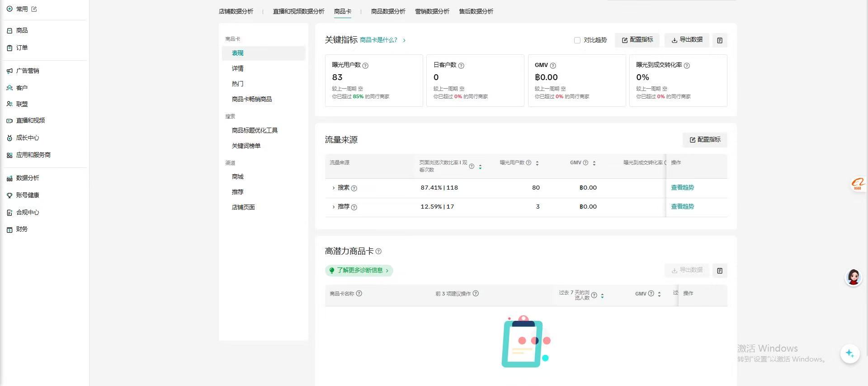Sort traffic table by GMV column
The height and width of the screenshot is (386, 868).
click(x=594, y=163)
